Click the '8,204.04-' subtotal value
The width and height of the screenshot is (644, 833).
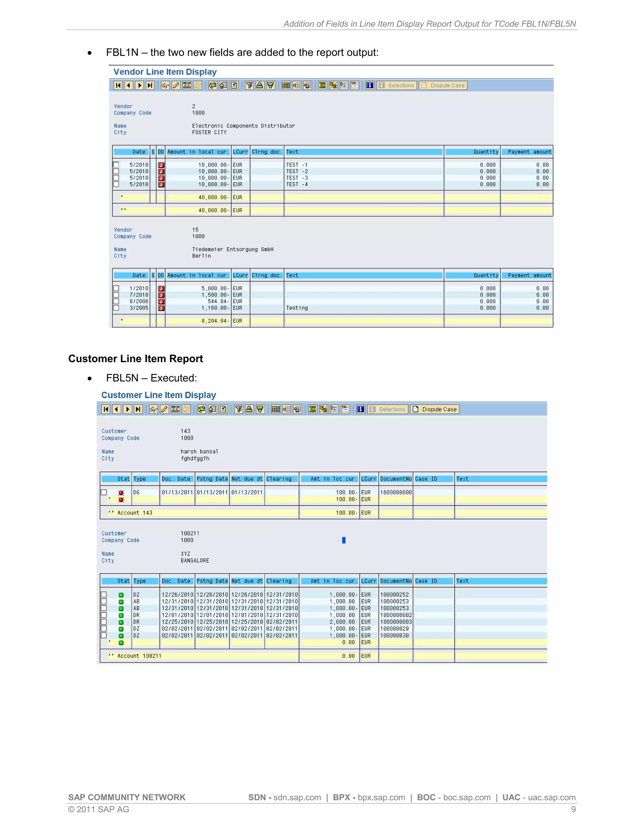[x=215, y=321]
